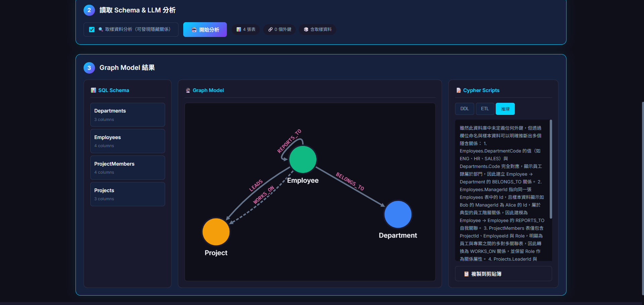Click the 含取樣資料 sample data cube icon
This screenshot has width=644, height=305.
click(x=306, y=30)
